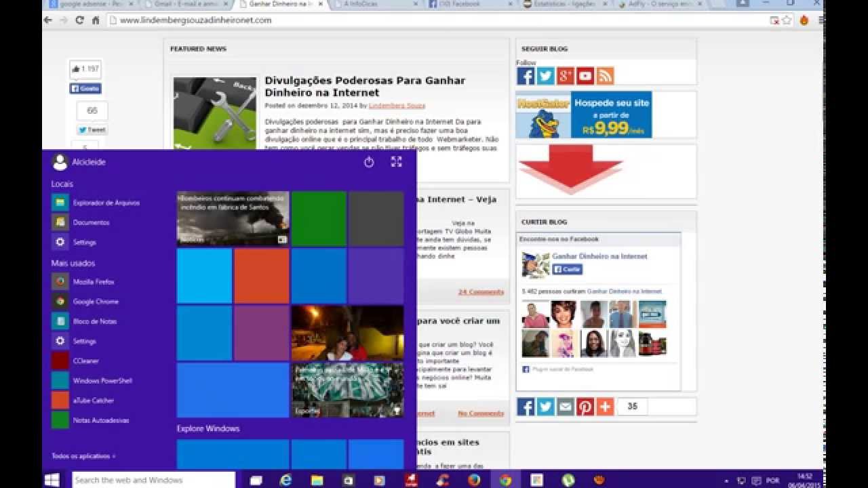Open Documentos in the Start menu

(x=81, y=222)
